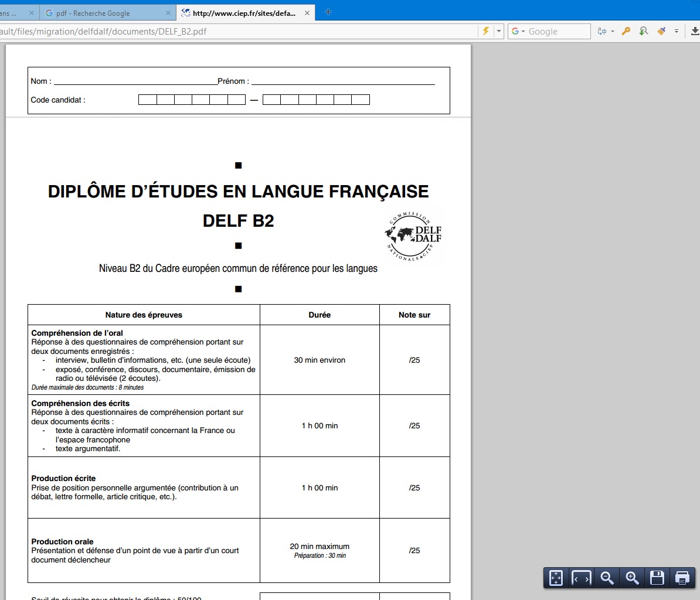Click the '1 h 00 min' for Production écrite

tap(320, 488)
